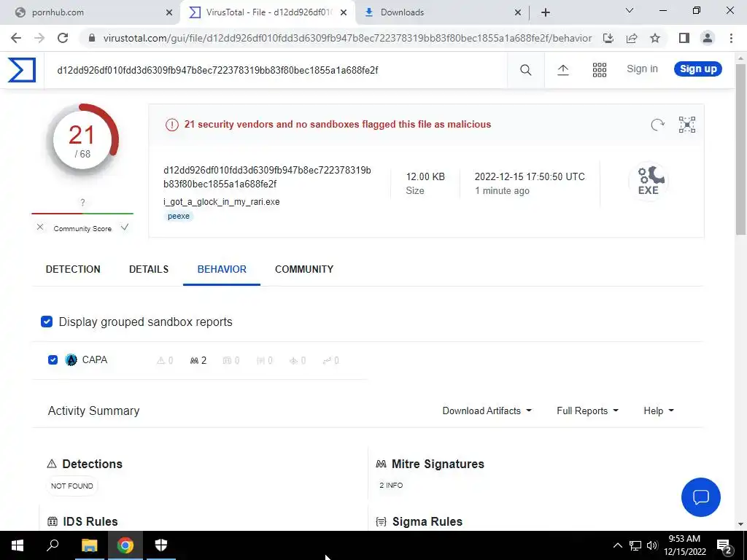
Task: Open notification center icon
Action: pyautogui.click(x=724, y=545)
